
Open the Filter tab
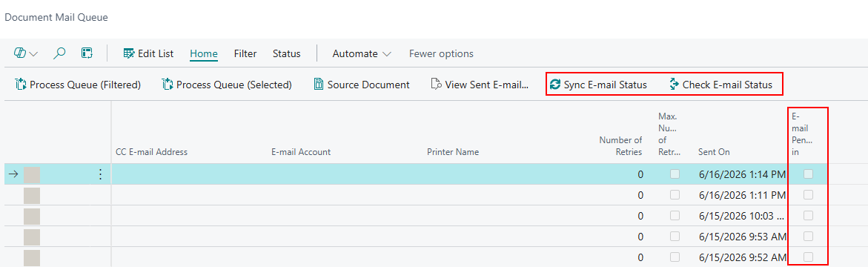tap(245, 53)
